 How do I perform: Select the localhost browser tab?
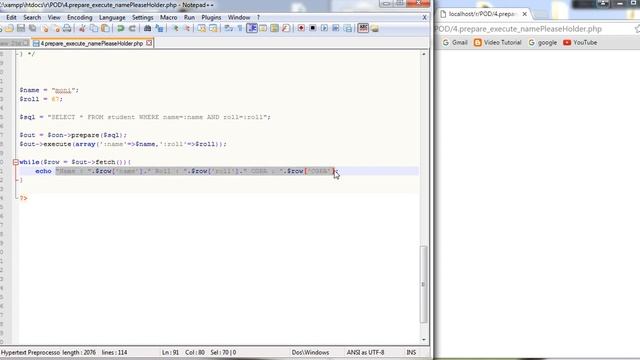(482, 14)
